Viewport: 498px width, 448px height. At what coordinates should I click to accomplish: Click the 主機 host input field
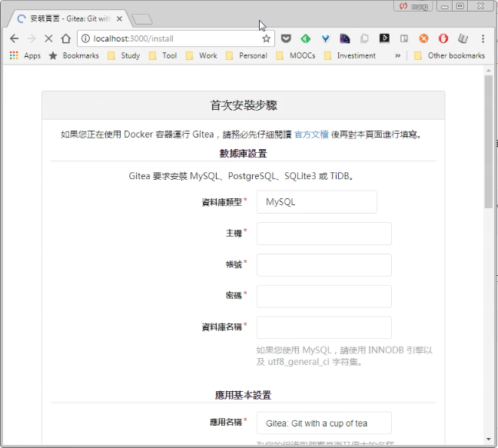(324, 234)
